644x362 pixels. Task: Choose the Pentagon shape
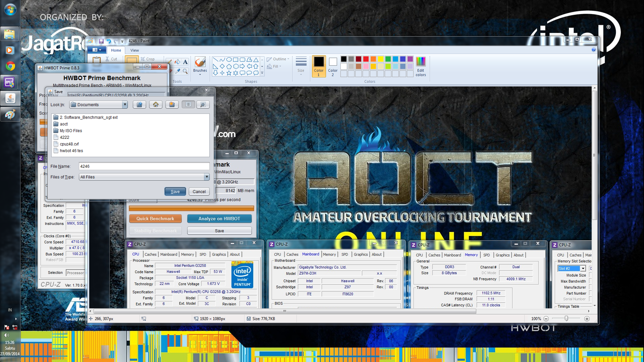coord(229,66)
